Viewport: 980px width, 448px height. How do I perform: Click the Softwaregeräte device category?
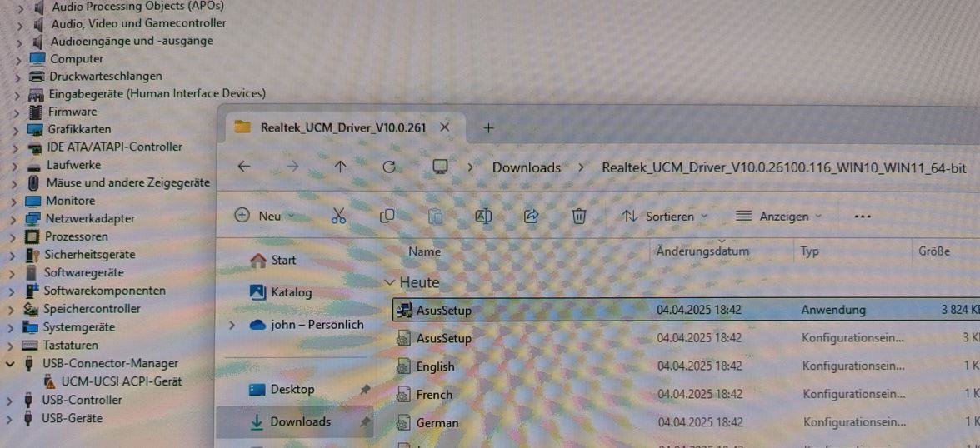[x=74, y=273]
